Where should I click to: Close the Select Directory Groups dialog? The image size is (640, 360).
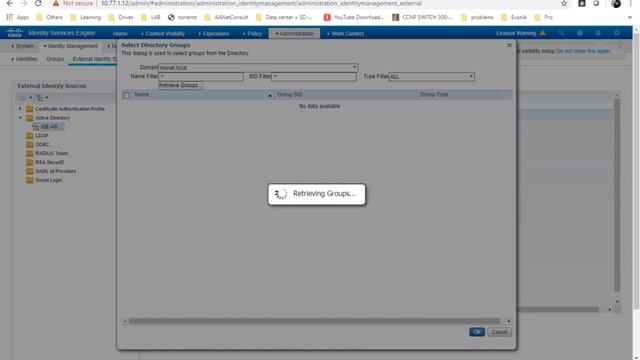(509, 45)
